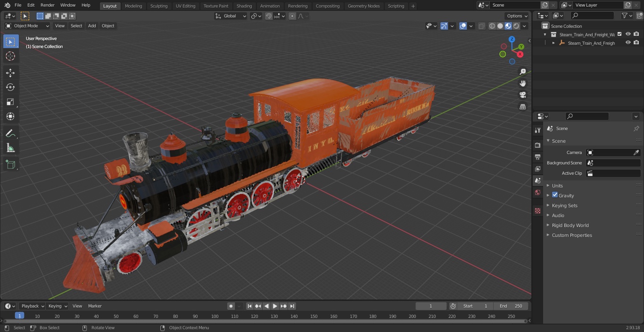
Task: Select the Add Cube tool
Action: tap(10, 165)
